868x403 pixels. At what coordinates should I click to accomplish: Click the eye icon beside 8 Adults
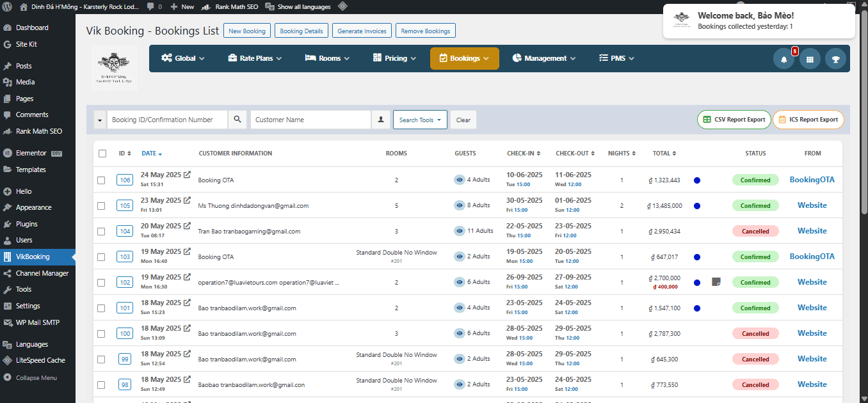click(459, 205)
